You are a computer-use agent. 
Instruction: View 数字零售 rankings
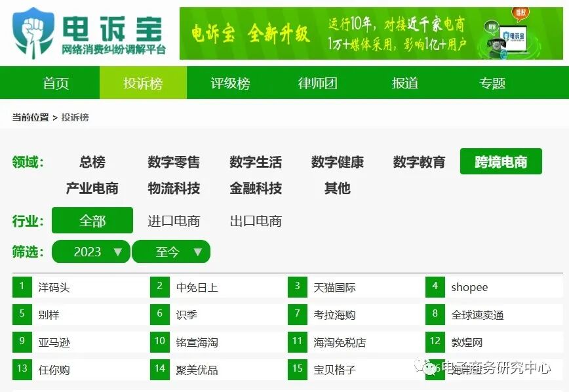click(x=174, y=162)
